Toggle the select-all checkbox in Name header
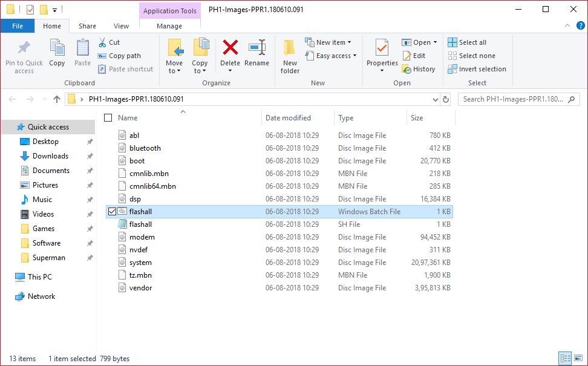 pyautogui.click(x=108, y=118)
